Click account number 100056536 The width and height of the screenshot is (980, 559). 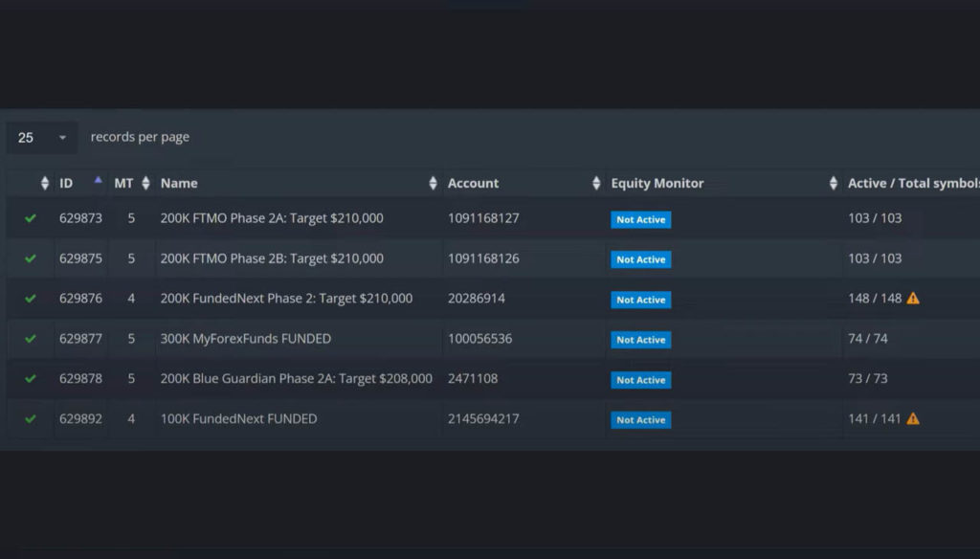pyautogui.click(x=480, y=338)
